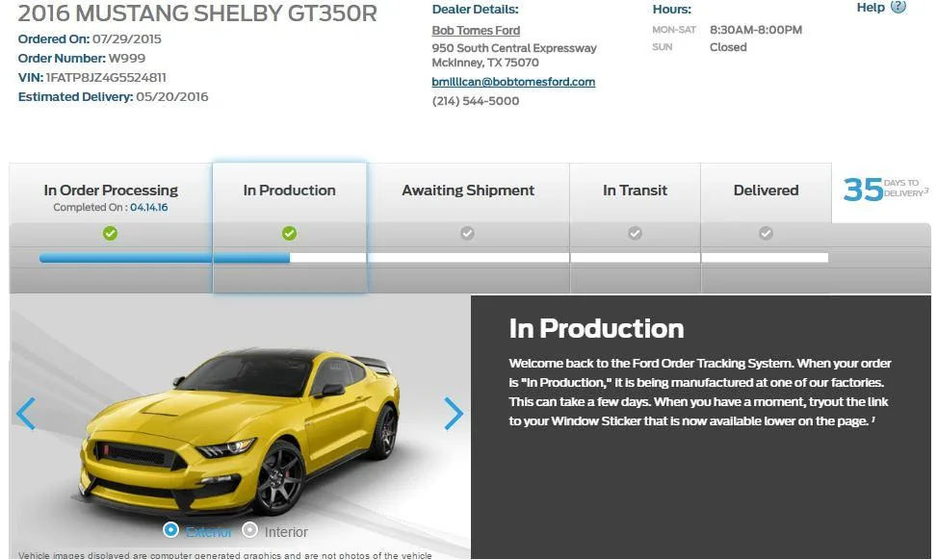
Task: Click the Order Number W999 text
Action: [x=81, y=59]
